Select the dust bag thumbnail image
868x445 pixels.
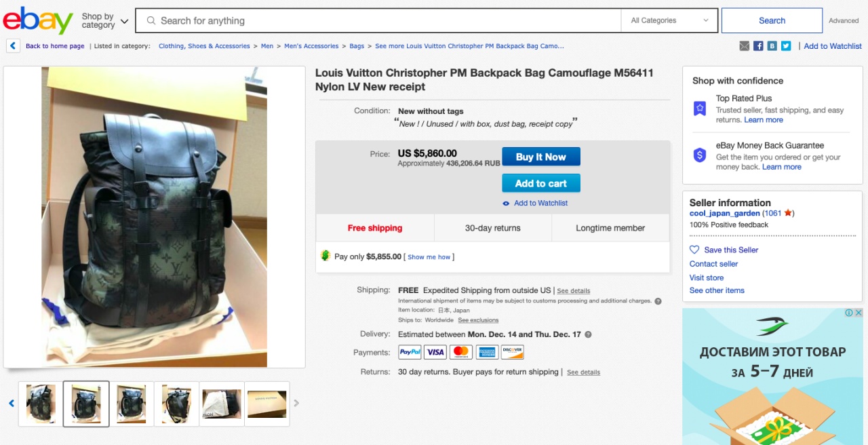point(221,404)
